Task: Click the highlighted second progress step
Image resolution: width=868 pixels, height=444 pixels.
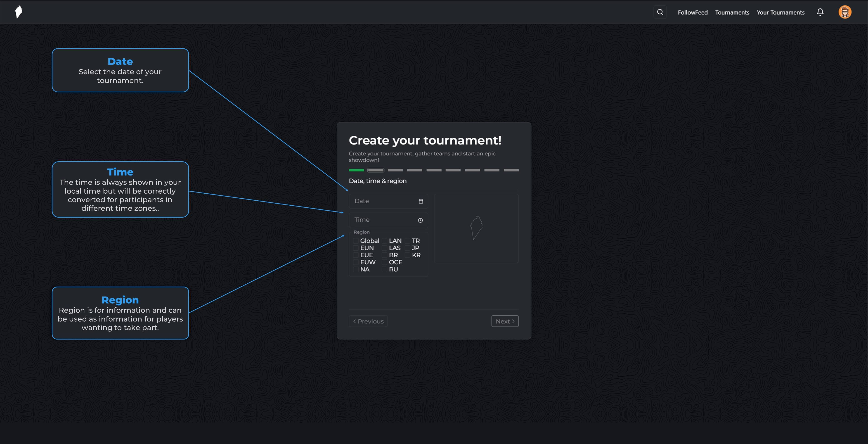Action: pos(375,170)
